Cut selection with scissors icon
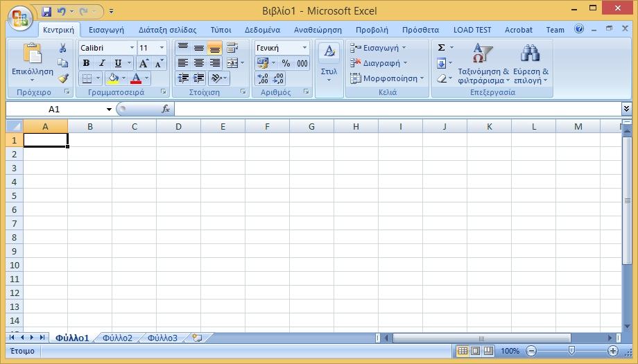The width and height of the screenshot is (638, 364). click(x=62, y=48)
